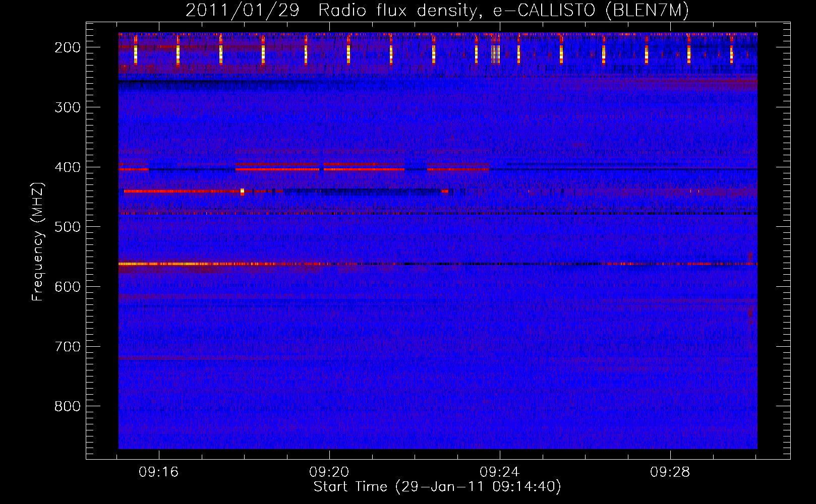This screenshot has width=816, height=504.
Task: Click the bright spot on the 440 MHz band
Action: (x=243, y=192)
